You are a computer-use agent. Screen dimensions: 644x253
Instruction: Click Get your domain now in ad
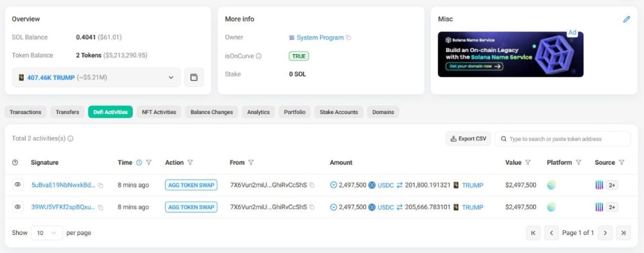(475, 66)
